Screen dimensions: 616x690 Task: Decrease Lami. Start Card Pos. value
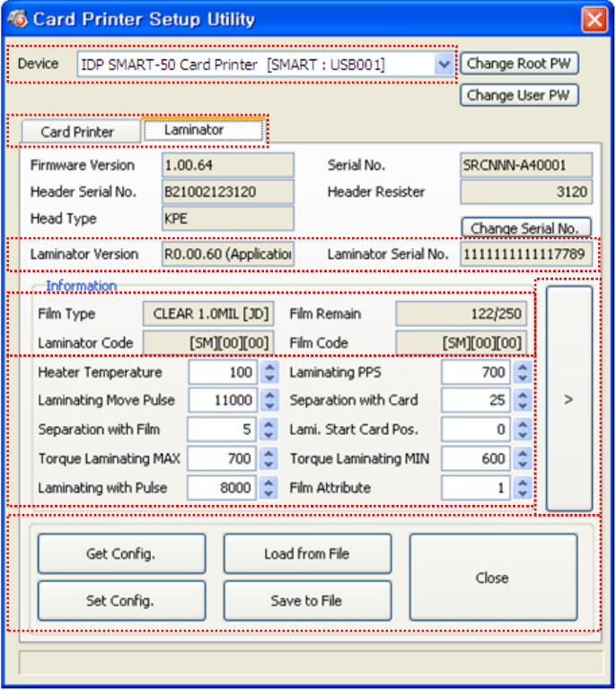coord(523,435)
